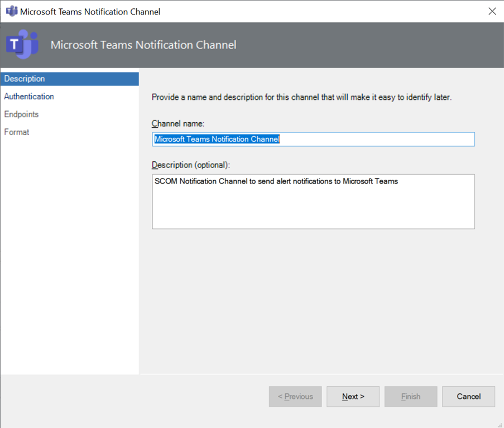The image size is (504, 428).
Task: Click the disabled Previous button
Action: [295, 397]
